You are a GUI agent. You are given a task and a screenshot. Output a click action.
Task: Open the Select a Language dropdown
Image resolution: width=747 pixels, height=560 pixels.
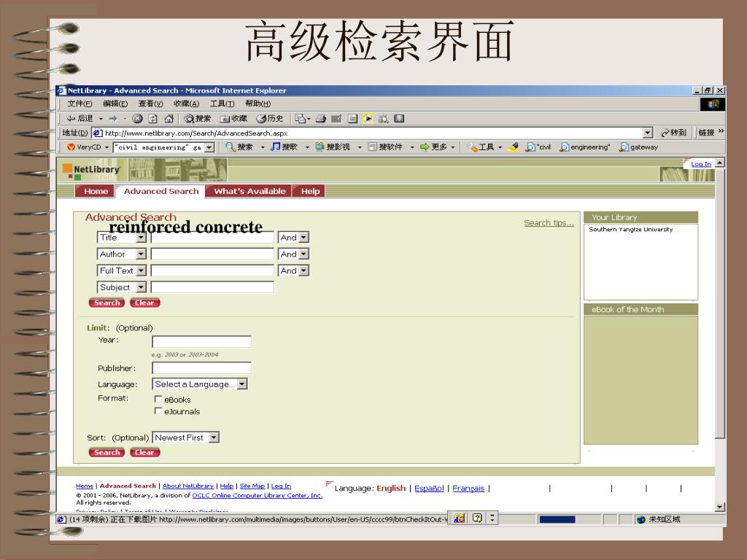tap(242, 384)
